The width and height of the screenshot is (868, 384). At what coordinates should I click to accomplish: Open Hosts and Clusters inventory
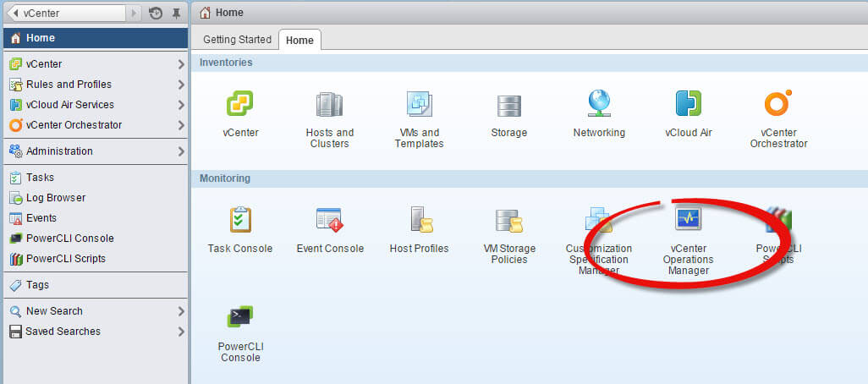(x=329, y=103)
